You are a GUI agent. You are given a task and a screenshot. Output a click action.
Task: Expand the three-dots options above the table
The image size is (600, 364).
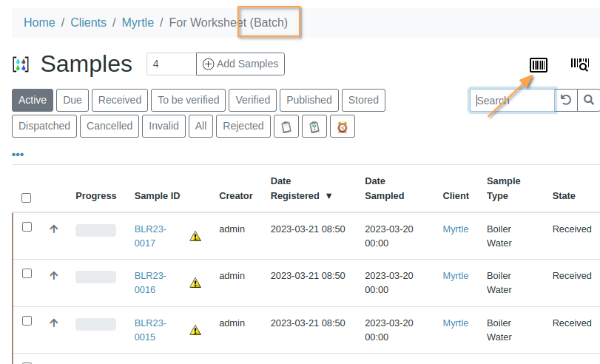point(18,155)
